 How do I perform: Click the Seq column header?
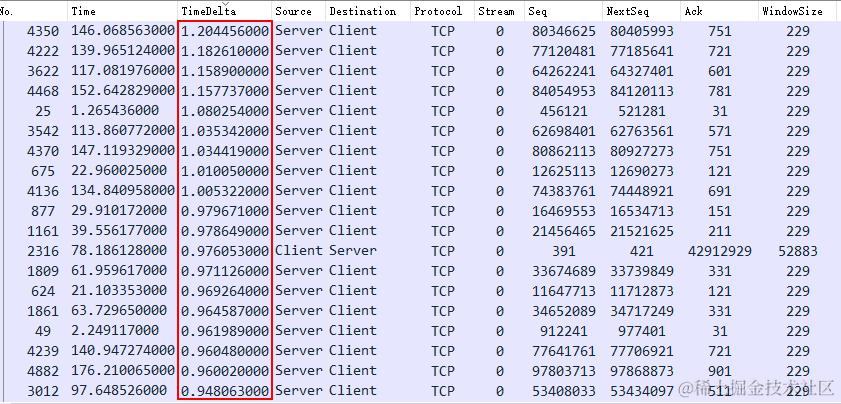(x=563, y=11)
